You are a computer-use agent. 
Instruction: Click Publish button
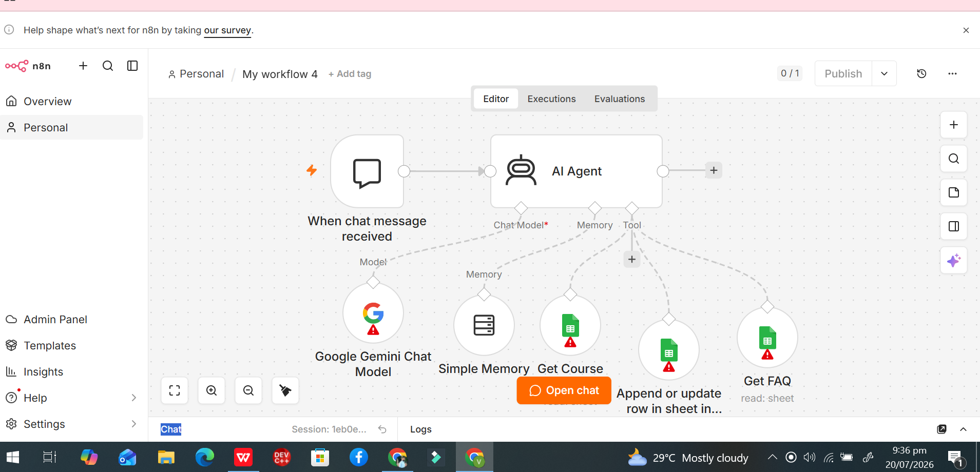(x=843, y=73)
